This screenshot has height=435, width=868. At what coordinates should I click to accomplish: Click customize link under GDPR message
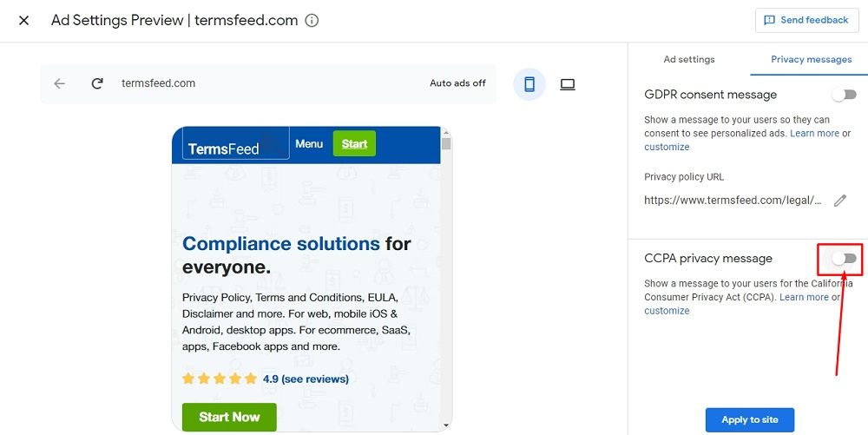pyautogui.click(x=667, y=147)
